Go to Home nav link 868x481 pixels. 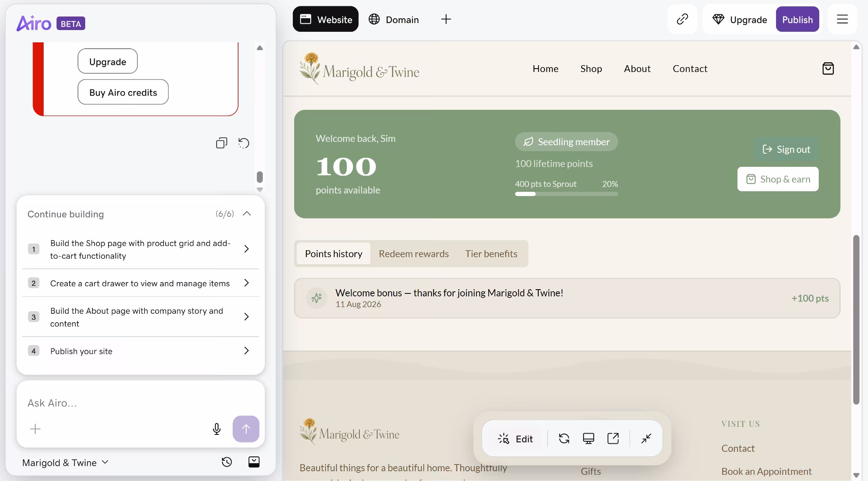tap(545, 69)
